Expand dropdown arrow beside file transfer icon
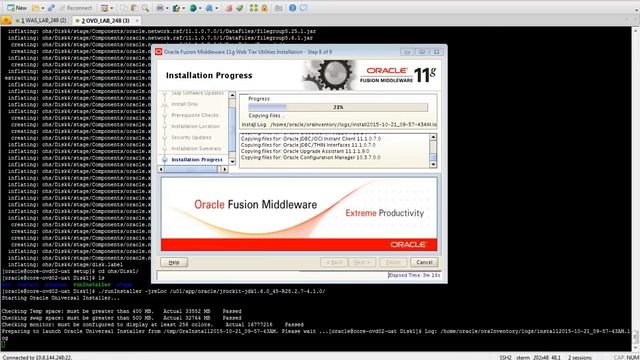 click(x=183, y=8)
